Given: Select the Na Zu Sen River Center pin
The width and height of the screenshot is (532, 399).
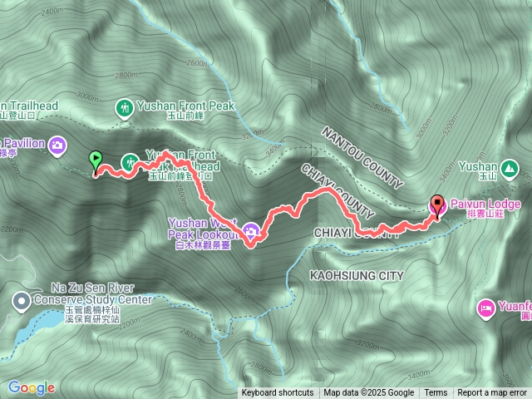Looking at the screenshot, I should click(22, 302).
